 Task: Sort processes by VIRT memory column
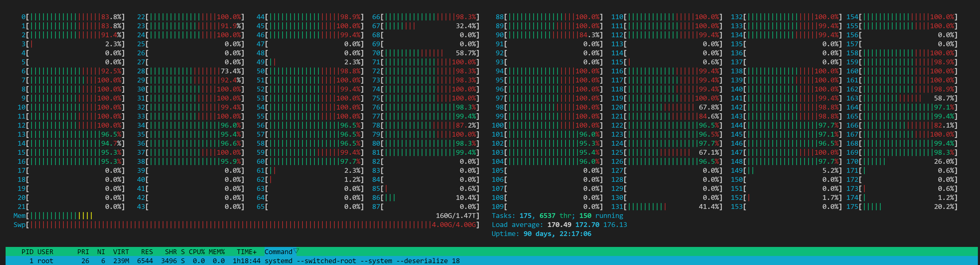121,252
